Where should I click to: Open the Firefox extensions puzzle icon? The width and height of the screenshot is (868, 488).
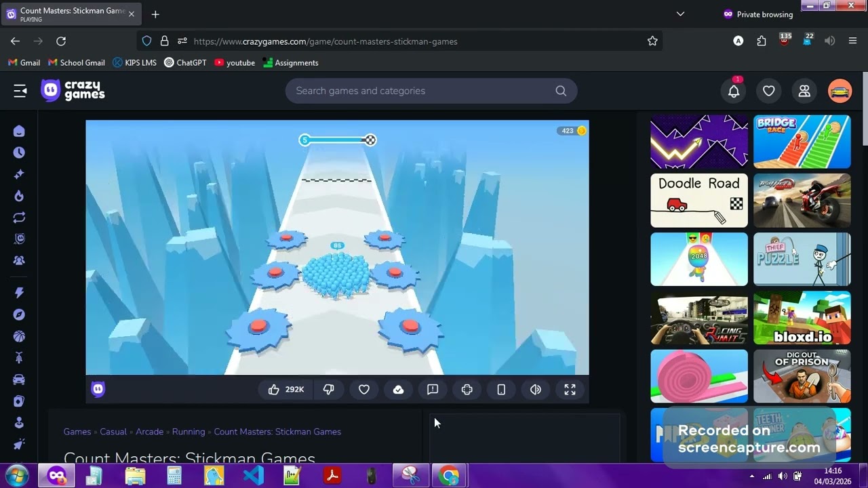(762, 41)
